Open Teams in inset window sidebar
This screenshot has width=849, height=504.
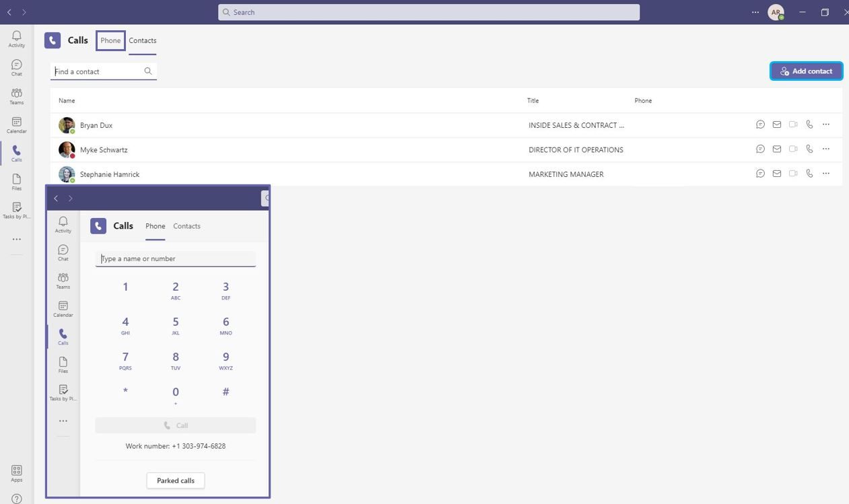tap(63, 281)
